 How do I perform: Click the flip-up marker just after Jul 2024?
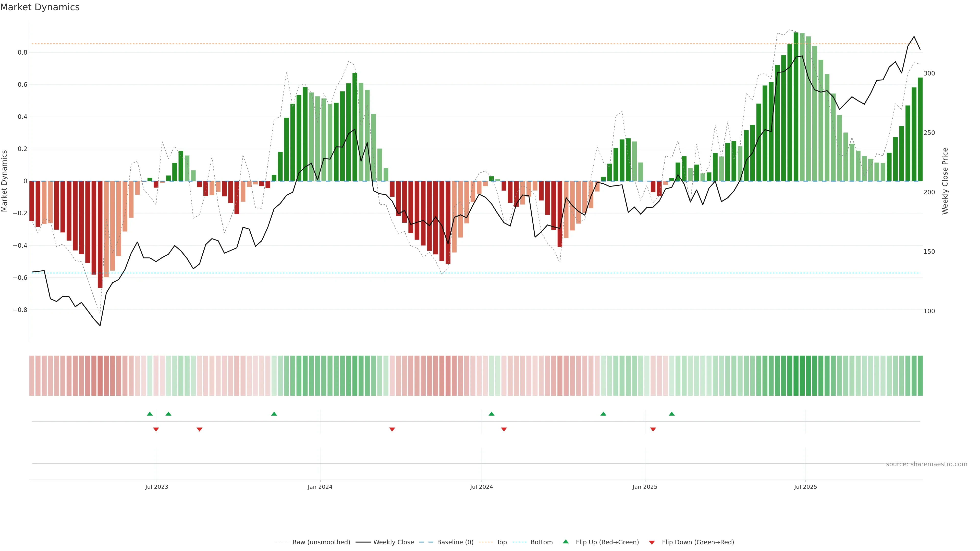tap(492, 414)
